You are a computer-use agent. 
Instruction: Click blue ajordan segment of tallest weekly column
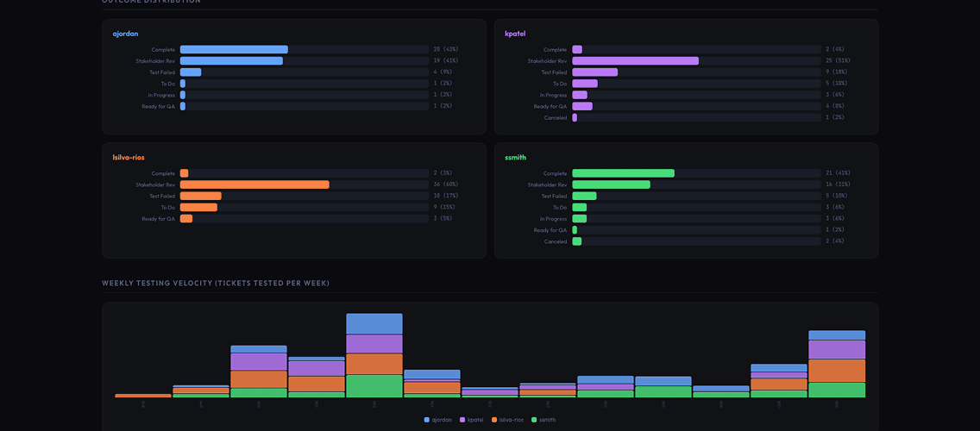coord(374,323)
